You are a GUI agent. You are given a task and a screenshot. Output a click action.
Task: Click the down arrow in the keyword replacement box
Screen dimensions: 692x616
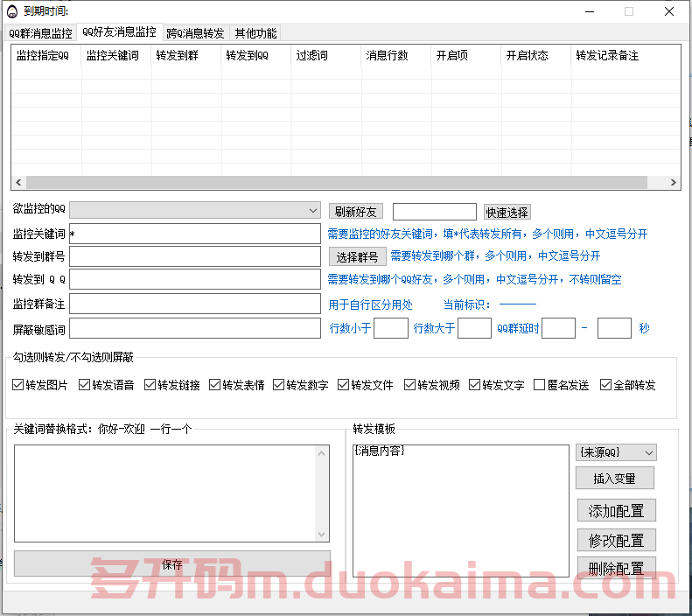pos(322,535)
